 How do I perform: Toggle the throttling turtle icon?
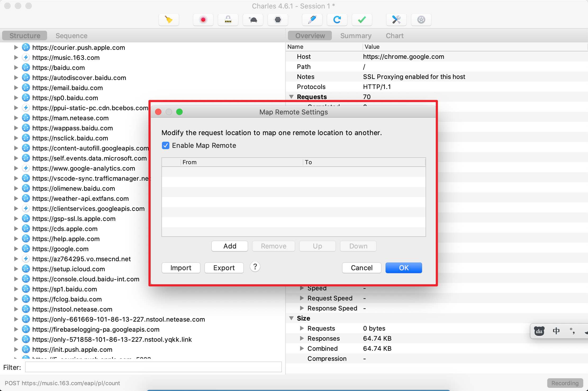pyautogui.click(x=253, y=20)
